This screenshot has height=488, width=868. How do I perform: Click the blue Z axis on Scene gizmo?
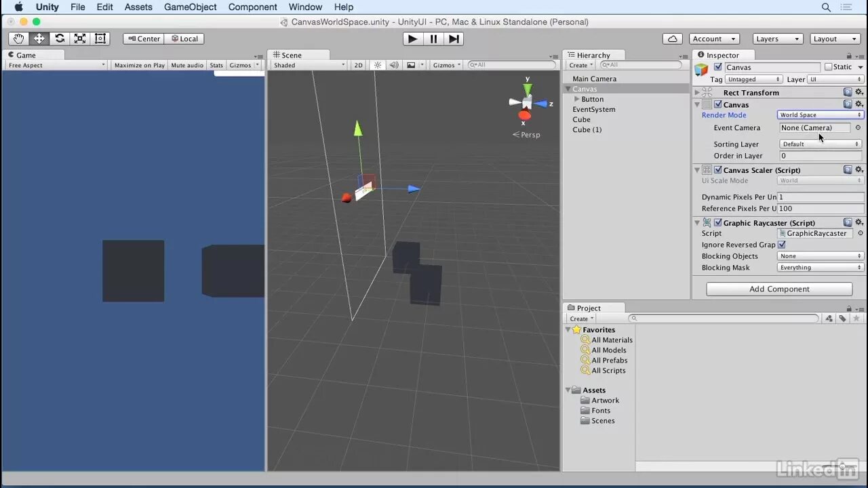[540, 104]
